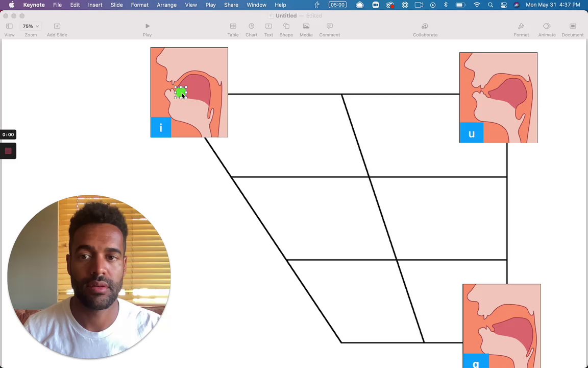Open Siri from menu bar
The image size is (588, 368).
tap(517, 5)
